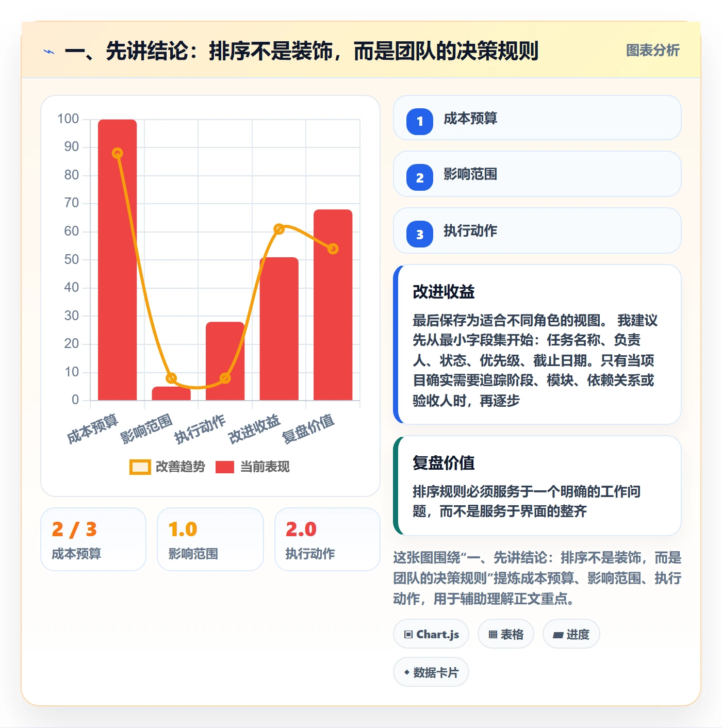Click the diamond icon in the 数据卡片 chip

[x=407, y=672]
